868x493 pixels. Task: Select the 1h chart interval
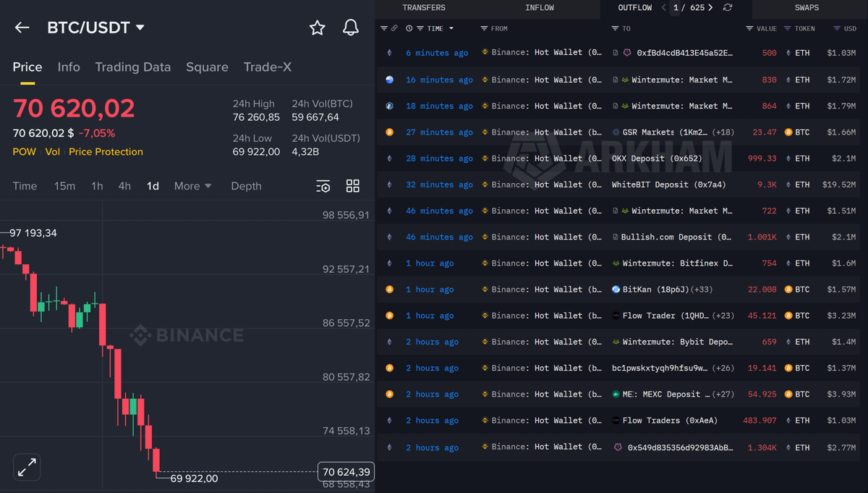(97, 186)
